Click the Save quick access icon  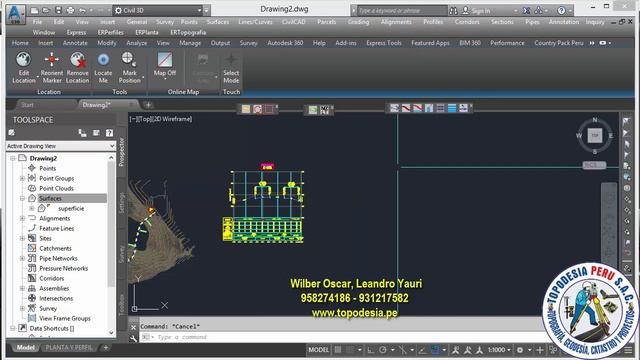58,11
